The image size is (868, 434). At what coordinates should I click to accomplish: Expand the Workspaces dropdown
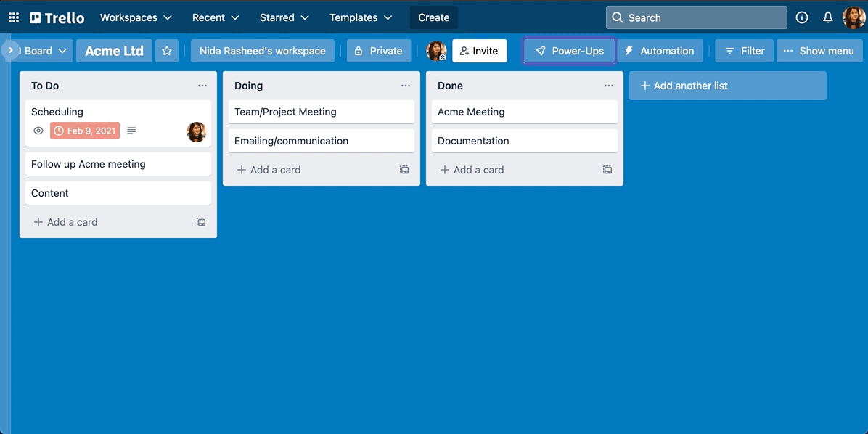point(136,17)
